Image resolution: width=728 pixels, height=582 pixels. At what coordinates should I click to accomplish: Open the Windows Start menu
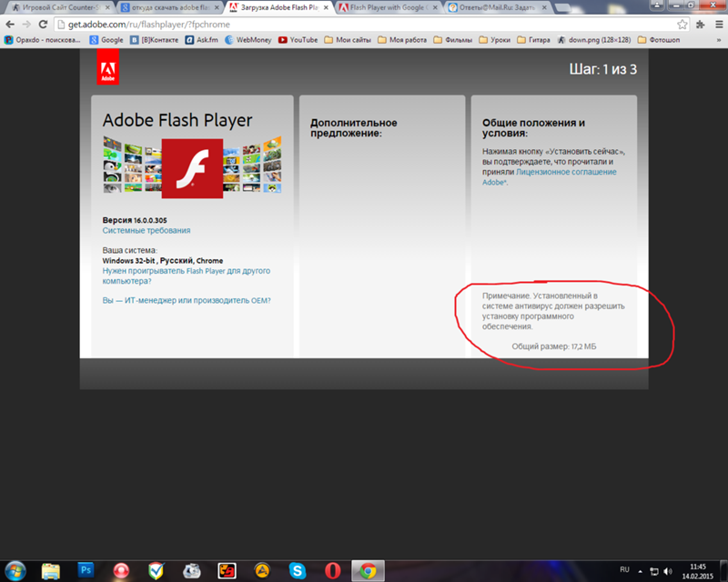click(x=15, y=570)
